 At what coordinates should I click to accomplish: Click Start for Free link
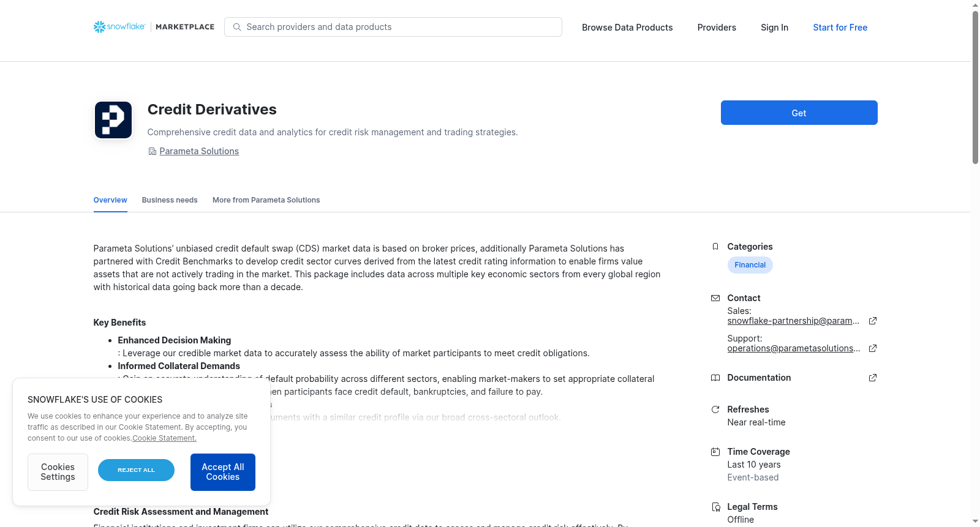click(840, 28)
